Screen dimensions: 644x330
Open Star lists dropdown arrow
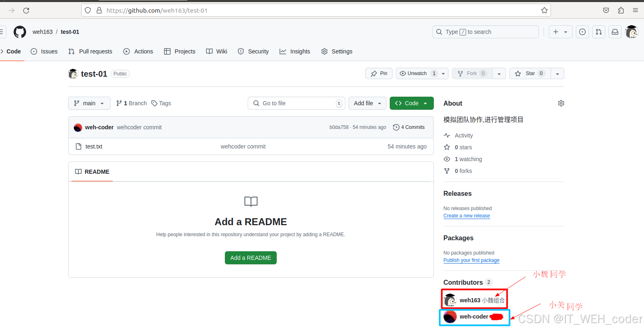point(557,73)
